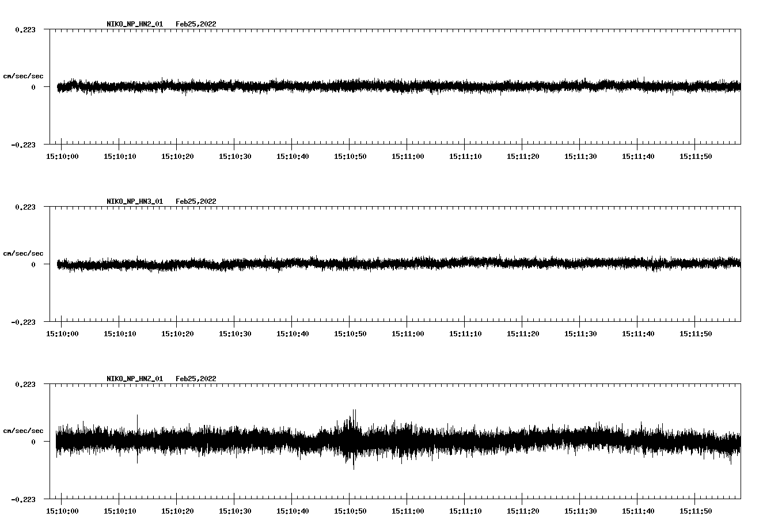
Task: Click the 0.223 upper limit of HNZ axis
Action: 25,384
